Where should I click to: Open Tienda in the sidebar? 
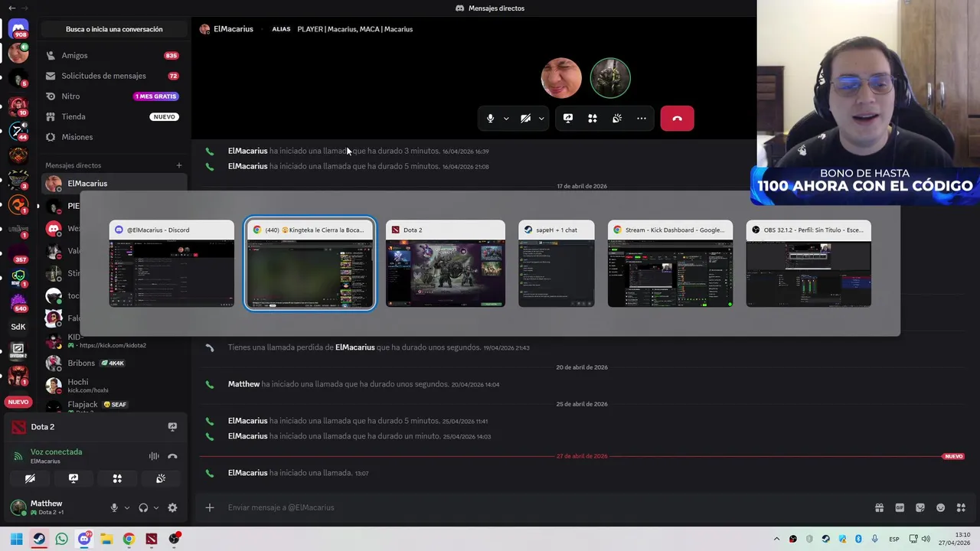point(114,116)
